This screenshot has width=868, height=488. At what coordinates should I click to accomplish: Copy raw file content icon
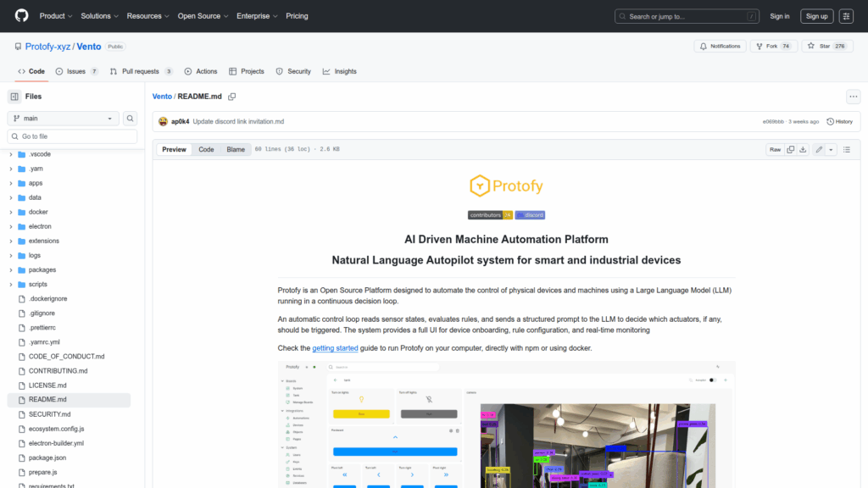[790, 149]
